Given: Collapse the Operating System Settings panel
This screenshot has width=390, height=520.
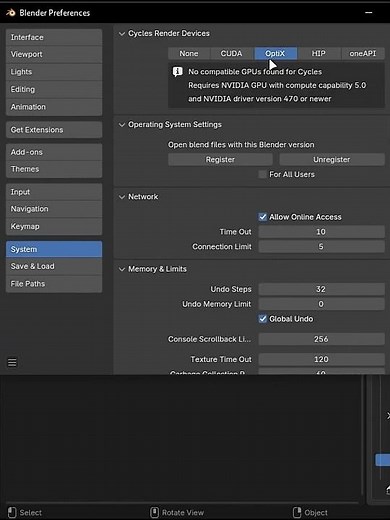Looking at the screenshot, I should click(122, 125).
